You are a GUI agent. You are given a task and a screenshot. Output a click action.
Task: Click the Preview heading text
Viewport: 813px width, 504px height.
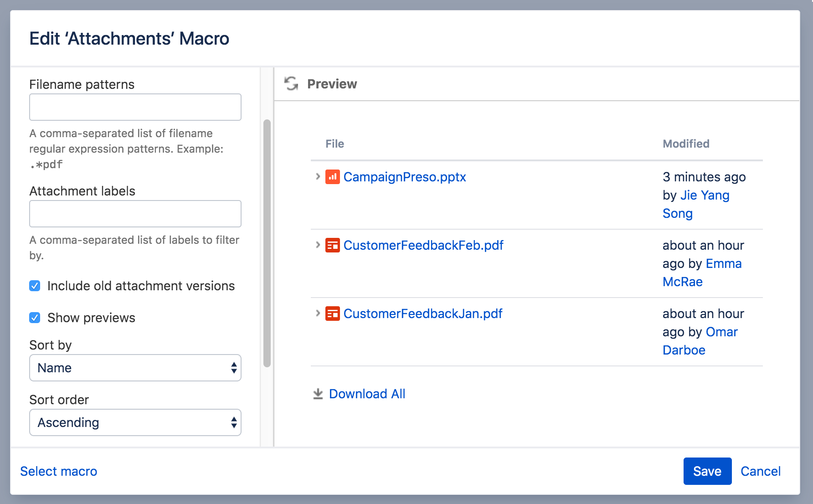coord(332,84)
